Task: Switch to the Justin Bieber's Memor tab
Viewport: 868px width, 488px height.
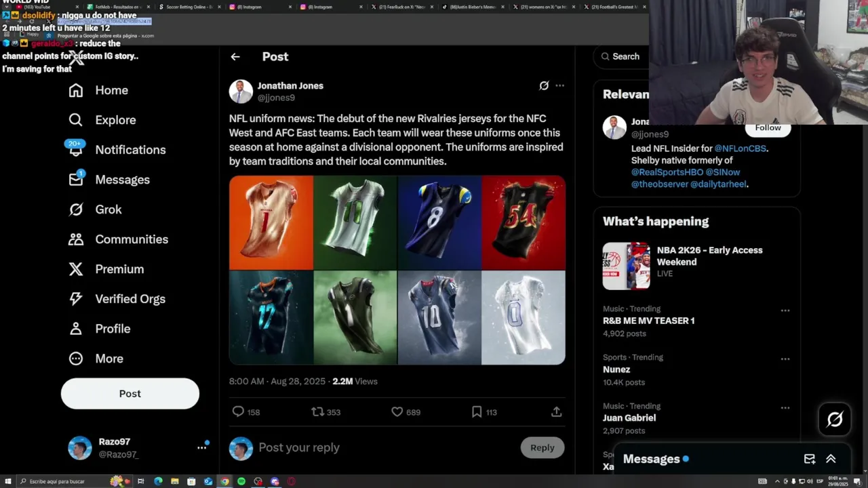Action: coord(472,7)
